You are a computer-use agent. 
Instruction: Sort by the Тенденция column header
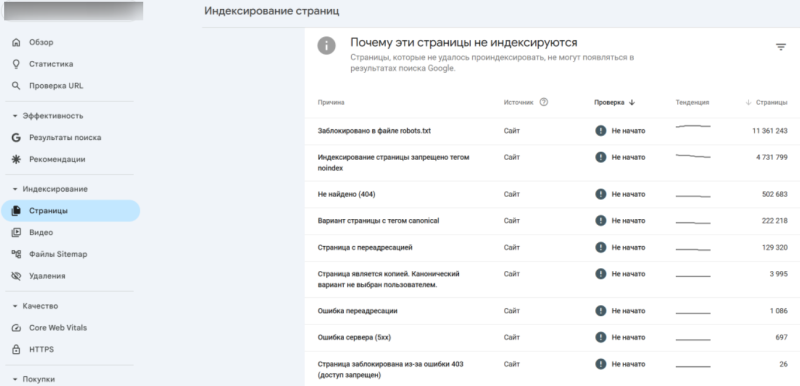(x=692, y=102)
